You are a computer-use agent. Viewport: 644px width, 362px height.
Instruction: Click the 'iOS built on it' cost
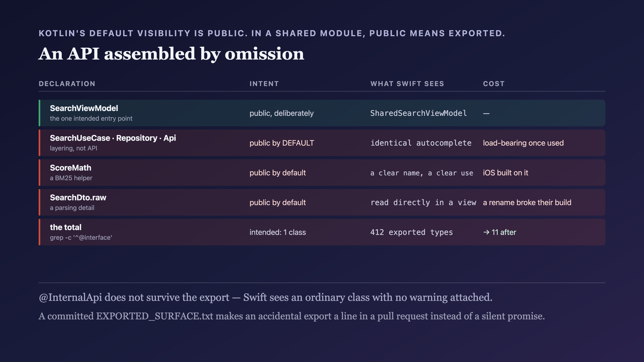(x=506, y=173)
